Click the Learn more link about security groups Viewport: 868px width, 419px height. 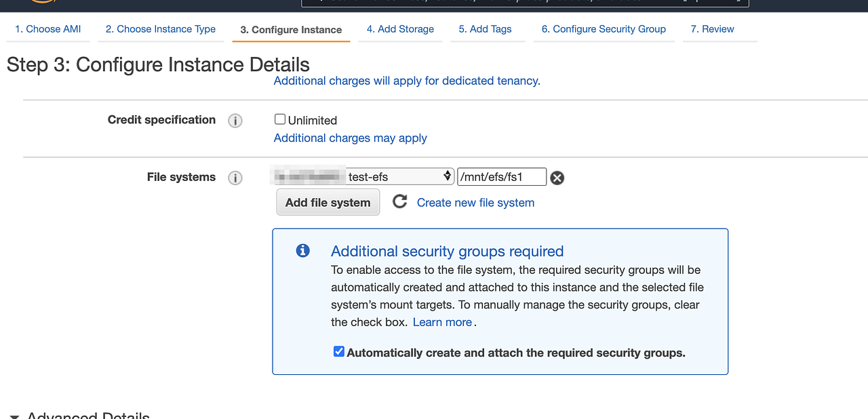click(441, 322)
